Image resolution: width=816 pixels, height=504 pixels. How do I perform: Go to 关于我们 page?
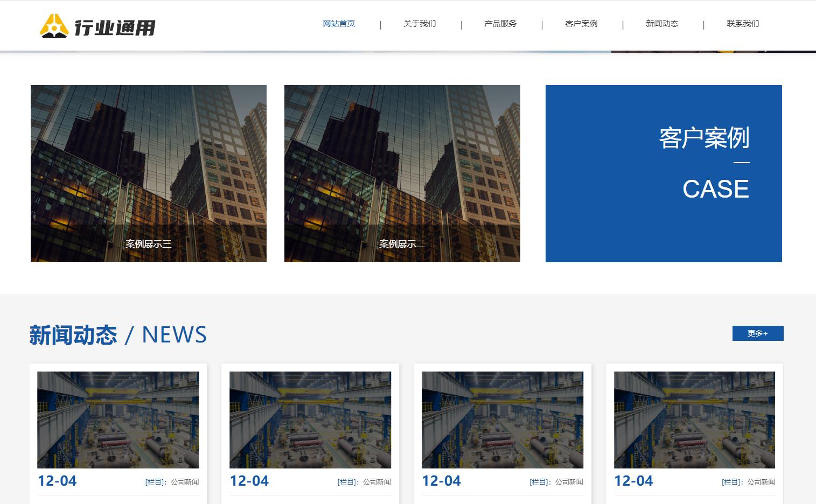420,24
